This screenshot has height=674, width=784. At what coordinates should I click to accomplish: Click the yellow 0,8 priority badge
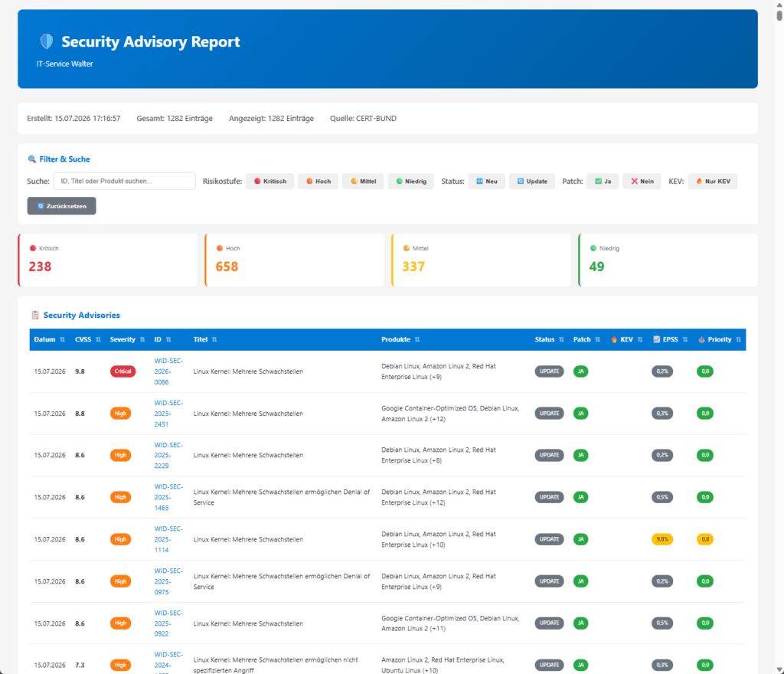tap(705, 539)
